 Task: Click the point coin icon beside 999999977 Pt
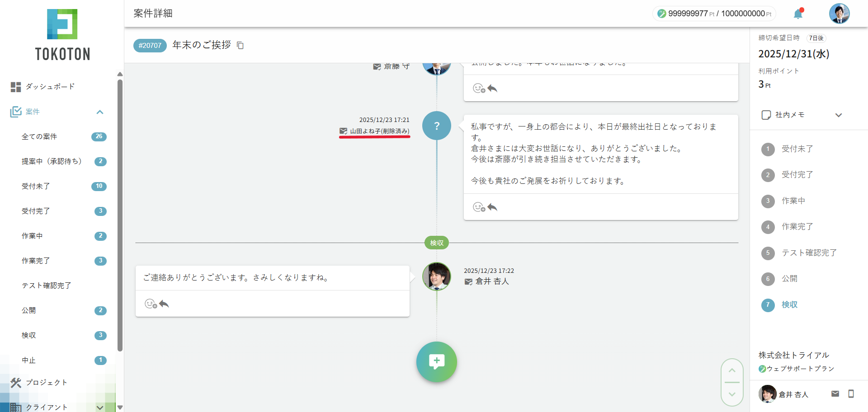661,14
